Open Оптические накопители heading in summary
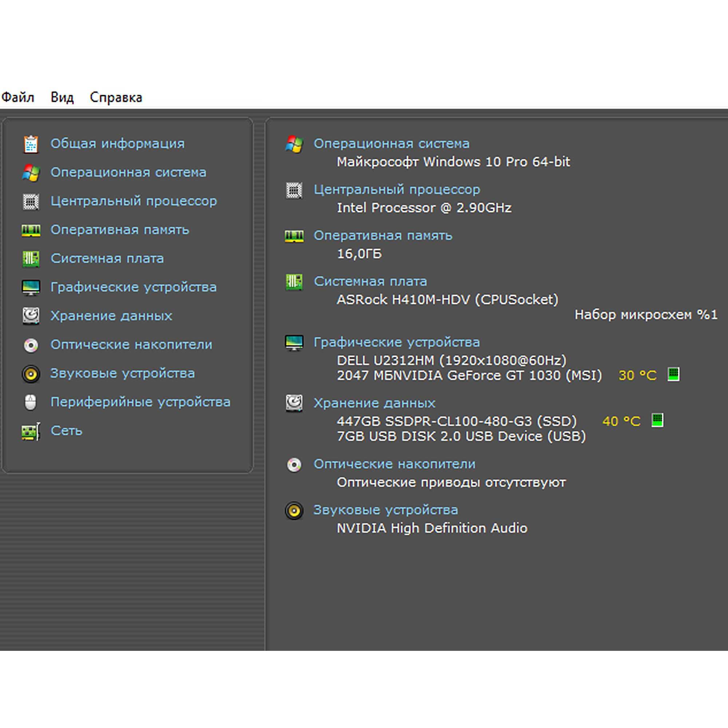 pyautogui.click(x=395, y=464)
